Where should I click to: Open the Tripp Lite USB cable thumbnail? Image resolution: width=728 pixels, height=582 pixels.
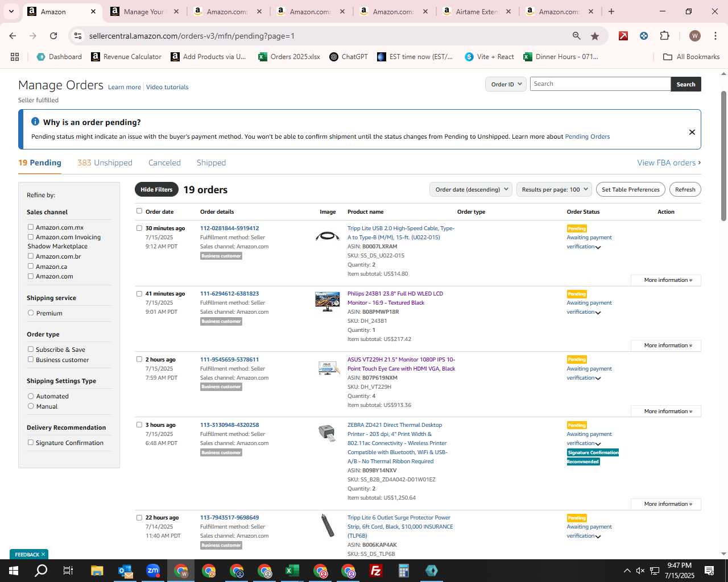[x=328, y=235]
